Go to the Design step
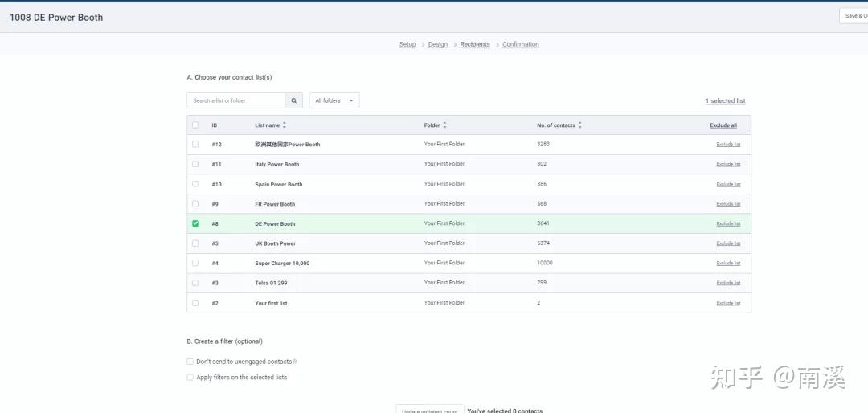868x413 pixels. (x=438, y=44)
